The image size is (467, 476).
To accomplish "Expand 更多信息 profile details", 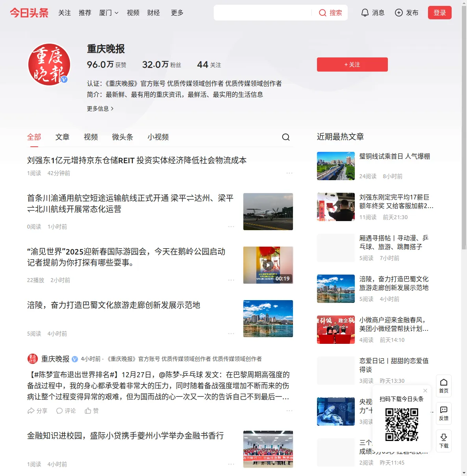I will (100, 109).
